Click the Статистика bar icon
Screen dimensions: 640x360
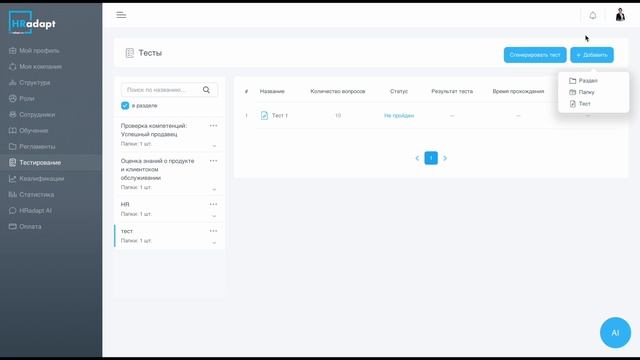(13, 195)
